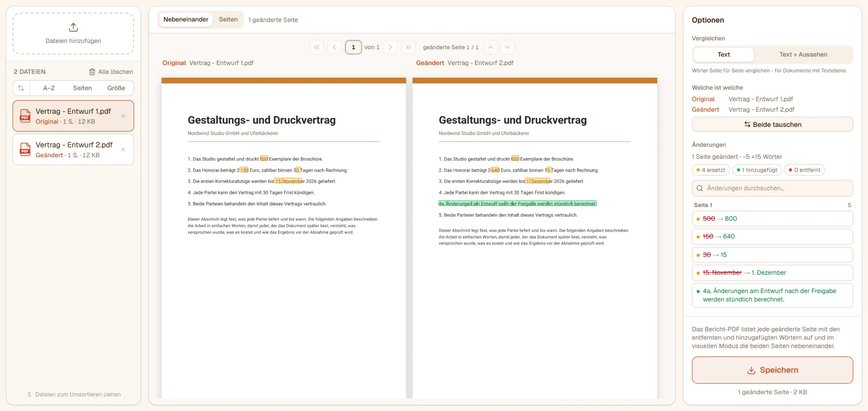Click the drag-handle dots icon at the bottom
The image size is (868, 411).
(x=29, y=395)
